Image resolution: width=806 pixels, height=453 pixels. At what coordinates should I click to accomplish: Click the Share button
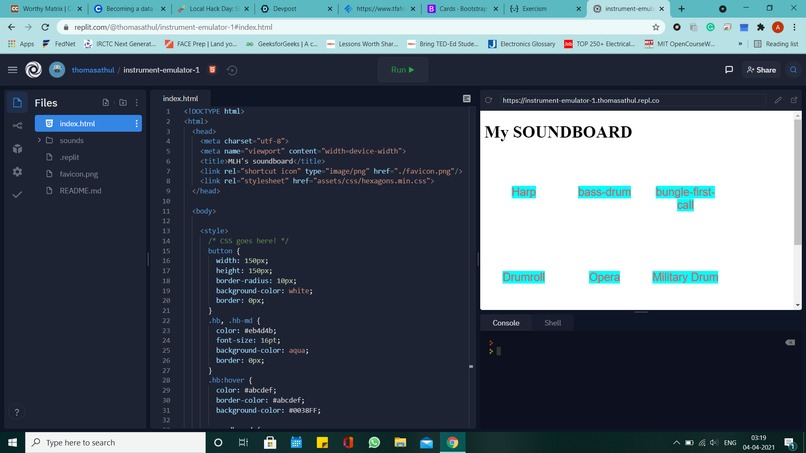(x=760, y=70)
